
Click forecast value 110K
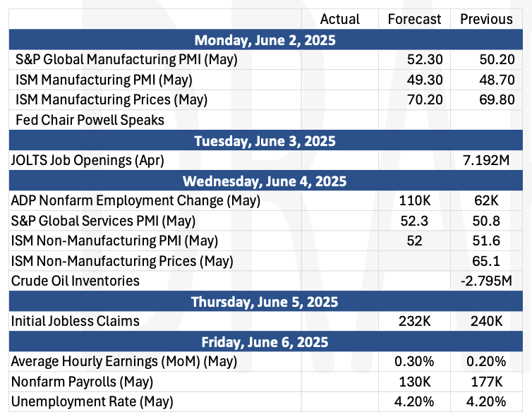pyautogui.click(x=414, y=201)
